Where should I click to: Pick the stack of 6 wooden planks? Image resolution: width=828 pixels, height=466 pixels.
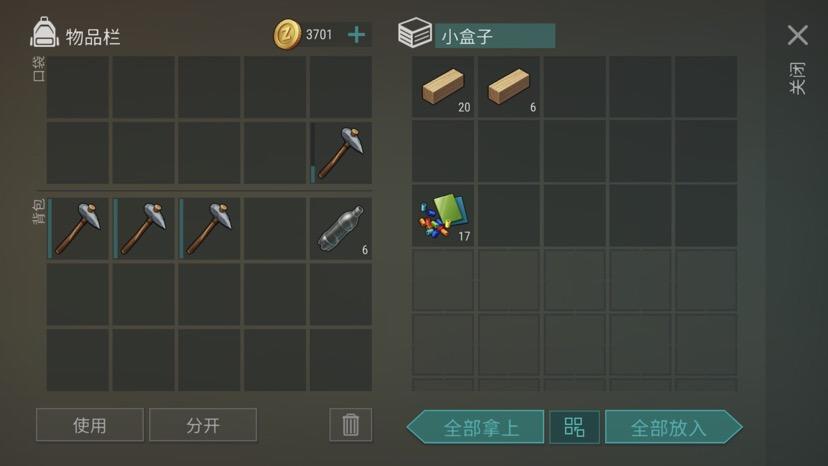509,87
